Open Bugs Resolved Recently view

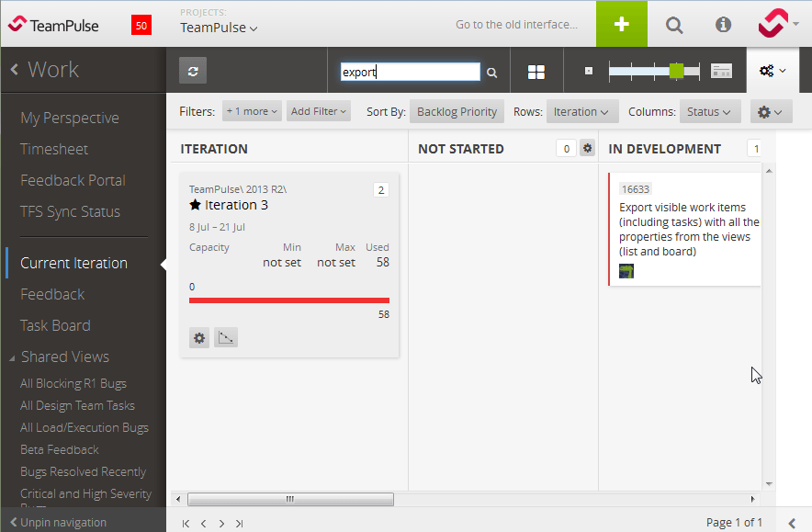click(x=83, y=472)
